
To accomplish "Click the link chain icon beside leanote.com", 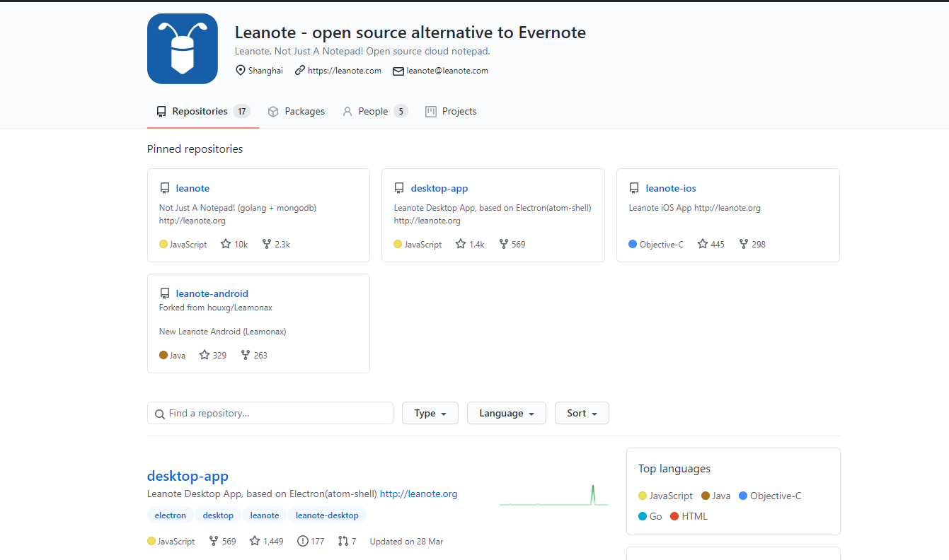I will (x=300, y=71).
